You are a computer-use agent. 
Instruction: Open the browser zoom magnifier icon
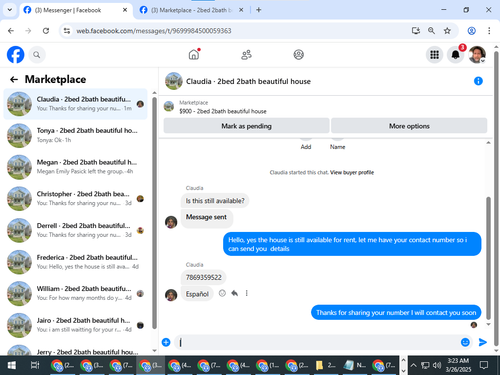(x=431, y=31)
